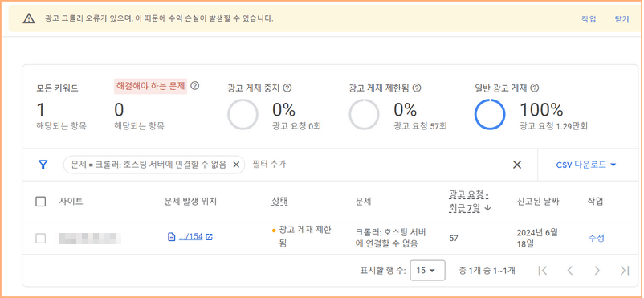Select 광고 게재 중지 summary
Image resolution: width=644 pixels, height=298 pixels.
pos(275,107)
